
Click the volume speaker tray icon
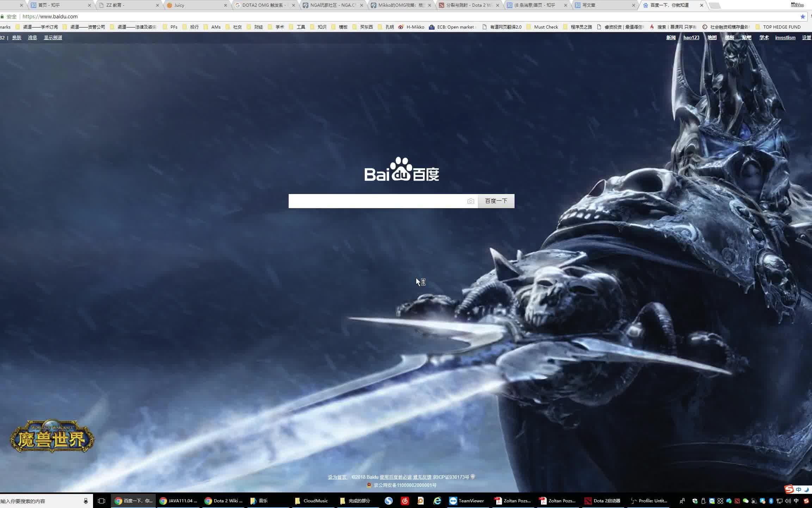pyautogui.click(x=788, y=501)
